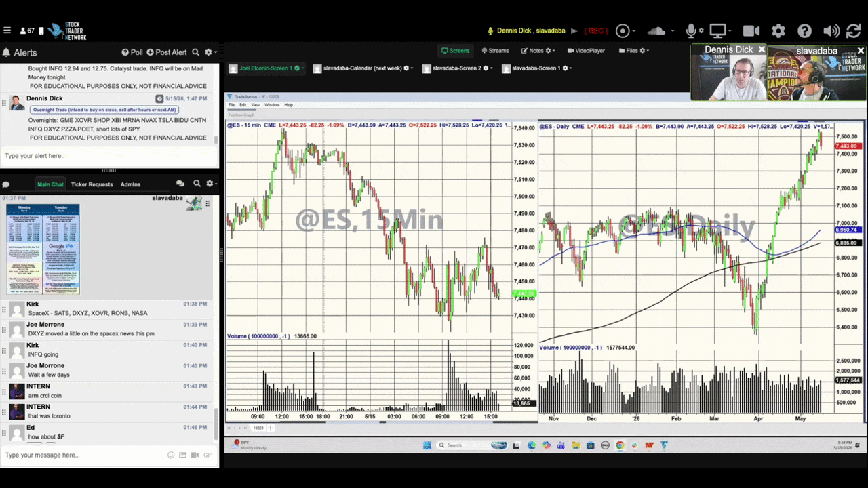Viewport: 868px width, 488px height.
Task: Open the chat settings gear dropdown
Action: (x=212, y=184)
